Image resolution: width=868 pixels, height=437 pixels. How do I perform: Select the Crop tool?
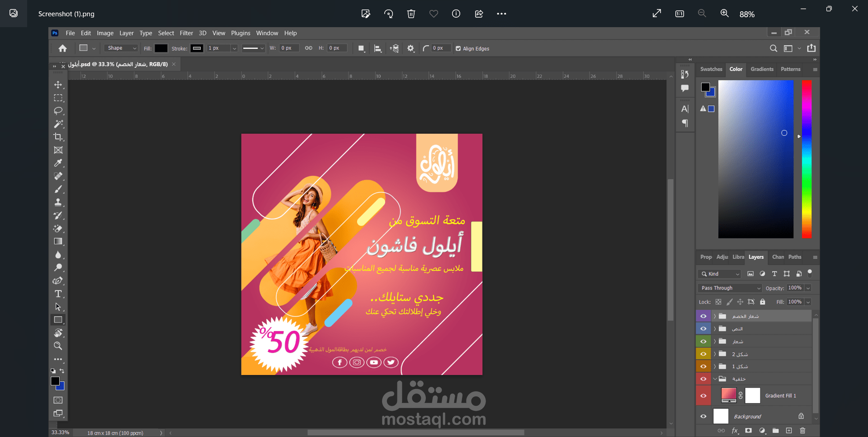point(58,137)
